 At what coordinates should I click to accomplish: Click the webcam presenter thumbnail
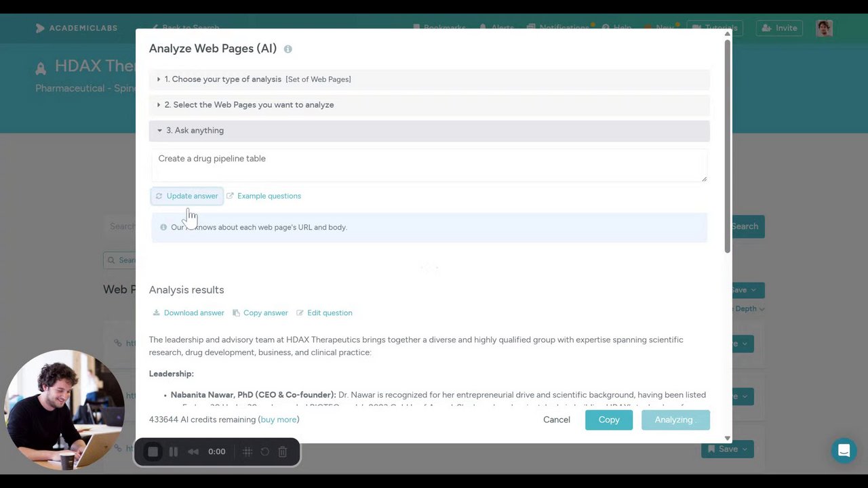pyautogui.click(x=64, y=410)
